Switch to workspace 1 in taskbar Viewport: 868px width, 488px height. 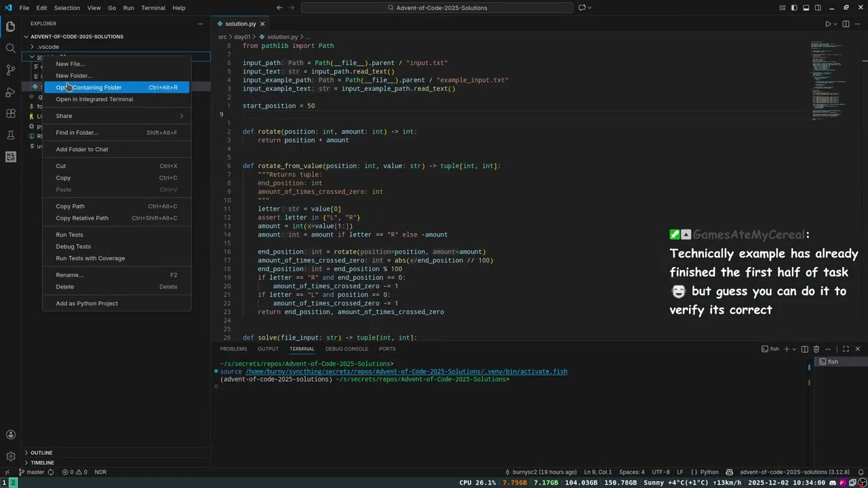[4, 483]
